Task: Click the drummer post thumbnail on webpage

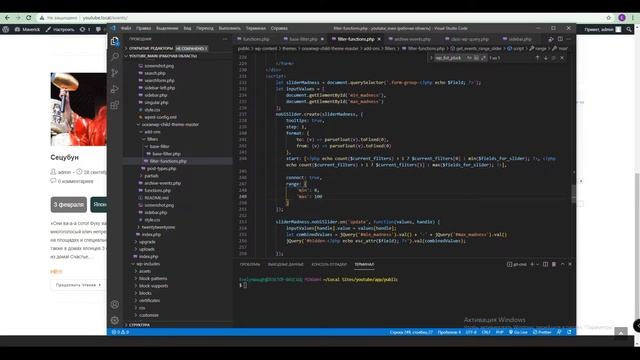Action: (78, 109)
